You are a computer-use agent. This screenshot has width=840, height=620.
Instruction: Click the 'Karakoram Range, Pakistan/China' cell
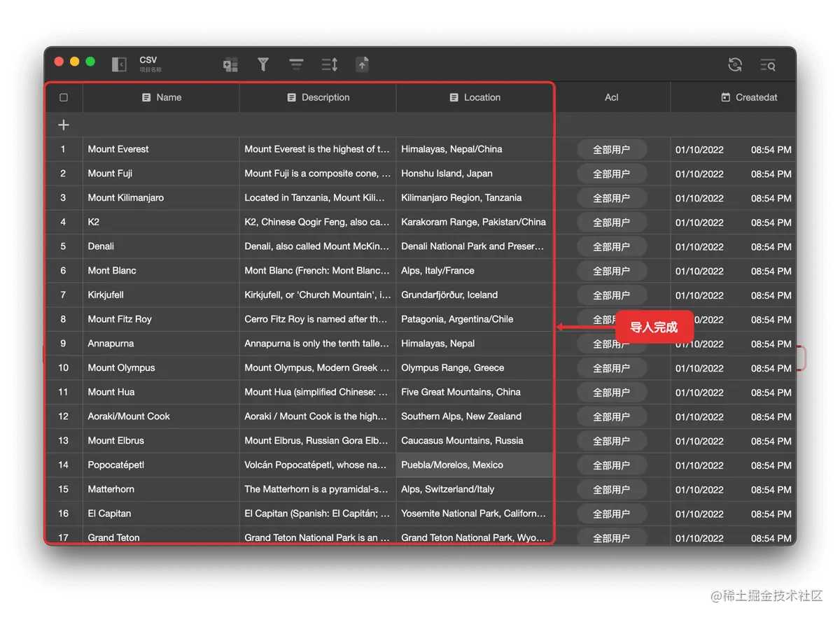tap(475, 222)
